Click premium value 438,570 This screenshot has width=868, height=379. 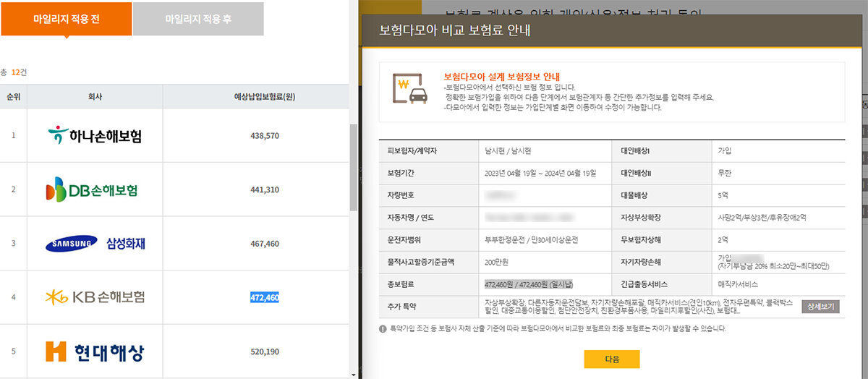(264, 135)
